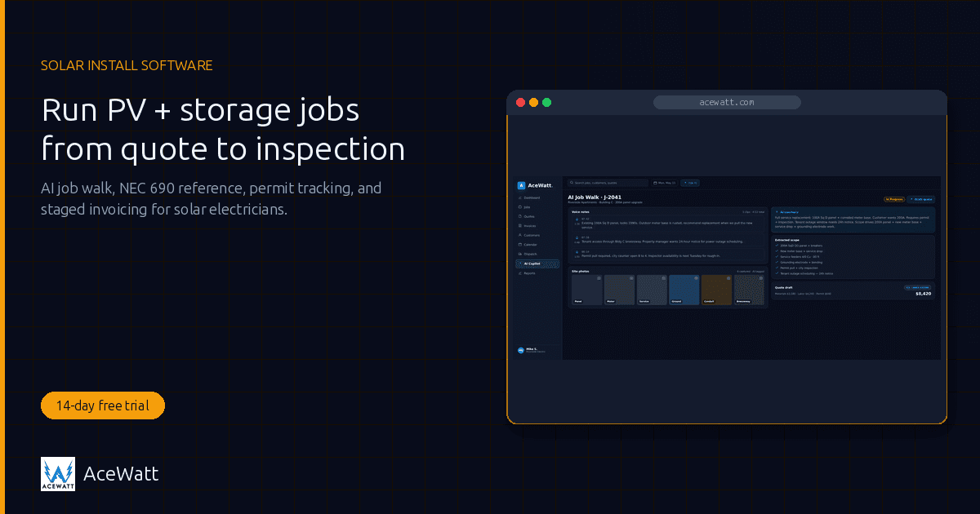Click the green maximize dot in browser mockup
The image size is (980, 514).
[x=547, y=102]
